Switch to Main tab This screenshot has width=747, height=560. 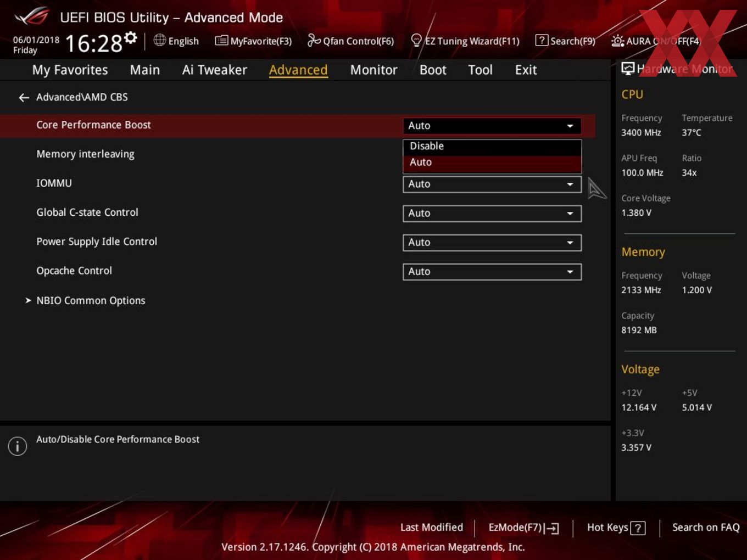tap(145, 70)
